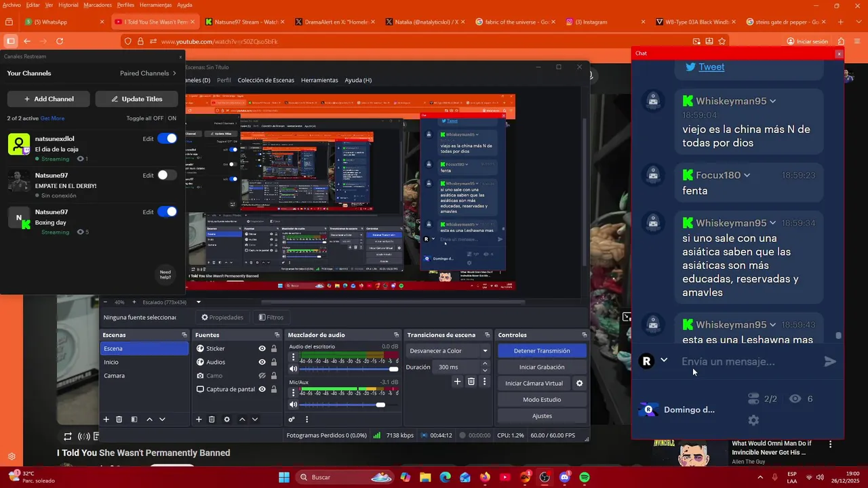Lock the Captura de pantalla source
868x488 pixels.
(x=273, y=389)
